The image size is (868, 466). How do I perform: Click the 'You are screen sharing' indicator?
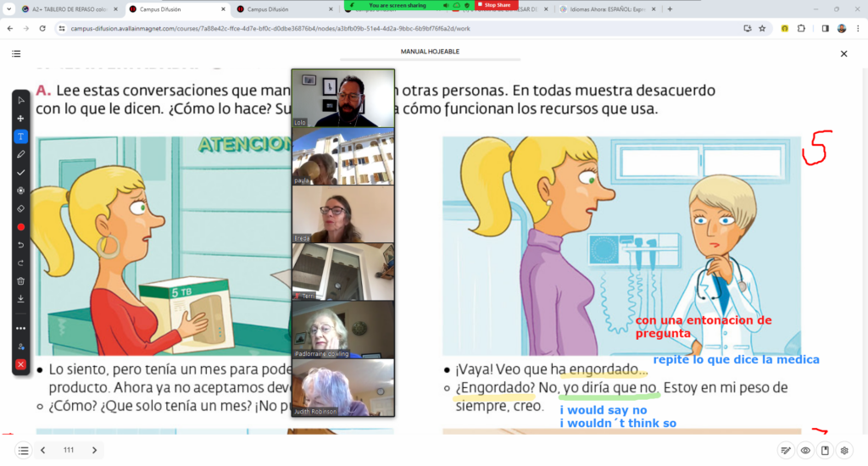tap(398, 5)
